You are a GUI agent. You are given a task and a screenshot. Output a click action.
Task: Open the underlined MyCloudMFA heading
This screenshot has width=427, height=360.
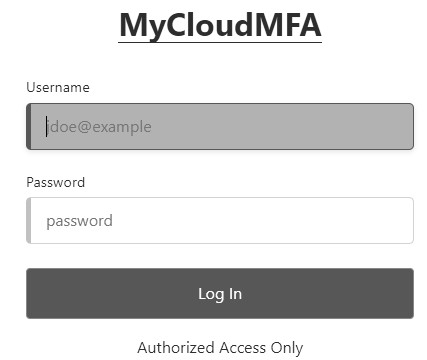(220, 26)
